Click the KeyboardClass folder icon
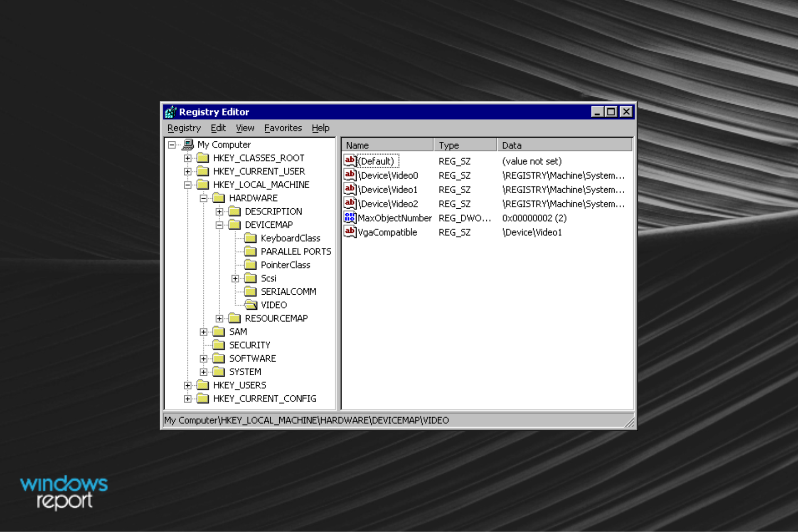Viewport: 798px width, 532px height. click(x=250, y=238)
